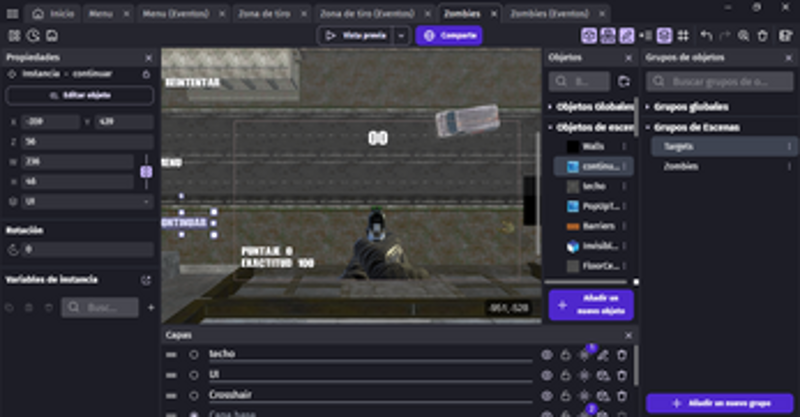Image resolution: width=800 pixels, height=417 pixels.
Task: Click the Vista previa button
Action: (x=356, y=36)
